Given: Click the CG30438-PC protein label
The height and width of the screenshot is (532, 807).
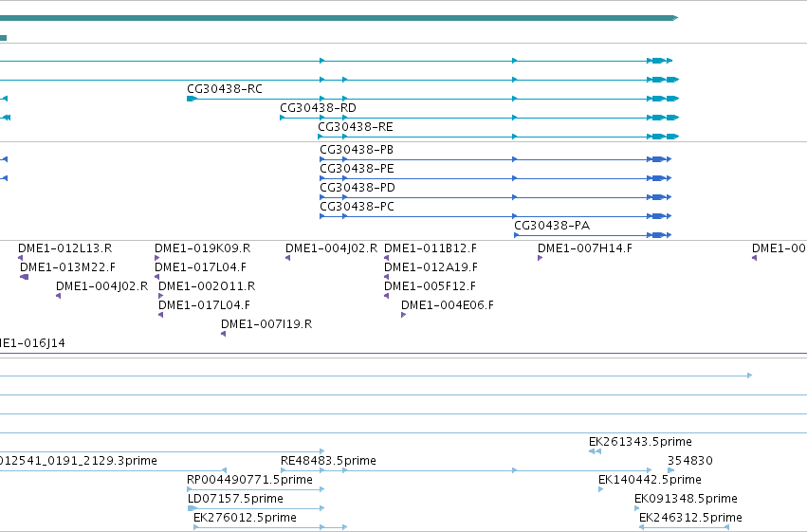Looking at the screenshot, I should (x=357, y=207).
